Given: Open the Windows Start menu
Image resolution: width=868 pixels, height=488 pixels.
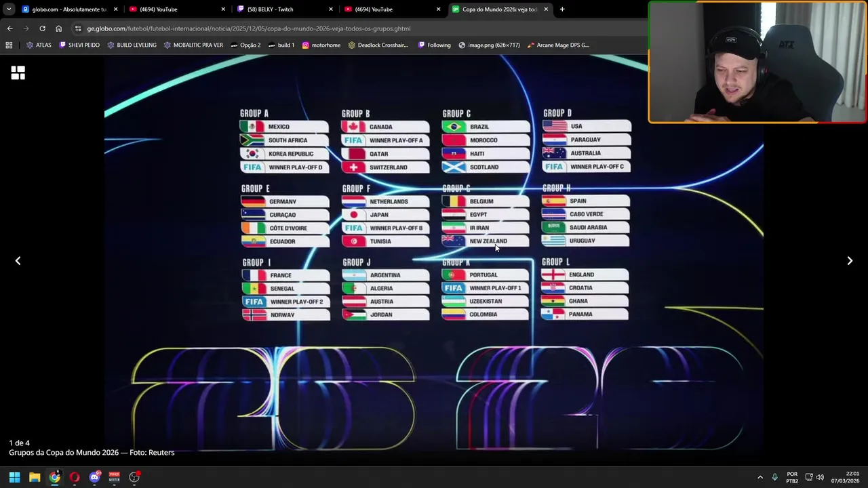Looking at the screenshot, I should tap(14, 477).
